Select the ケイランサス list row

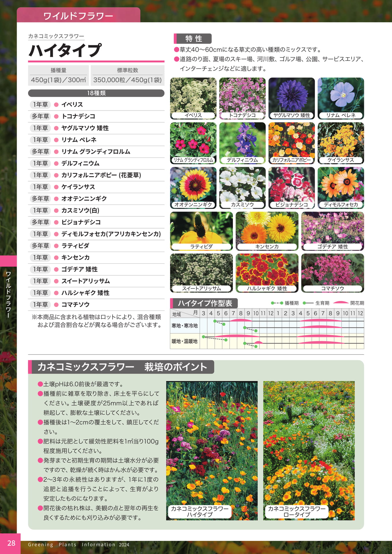(x=96, y=187)
